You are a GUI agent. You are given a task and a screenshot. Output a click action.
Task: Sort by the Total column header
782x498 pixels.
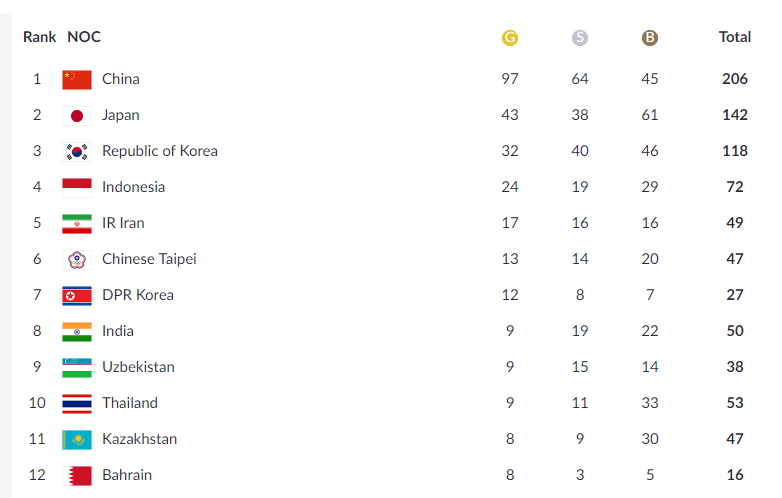point(735,37)
